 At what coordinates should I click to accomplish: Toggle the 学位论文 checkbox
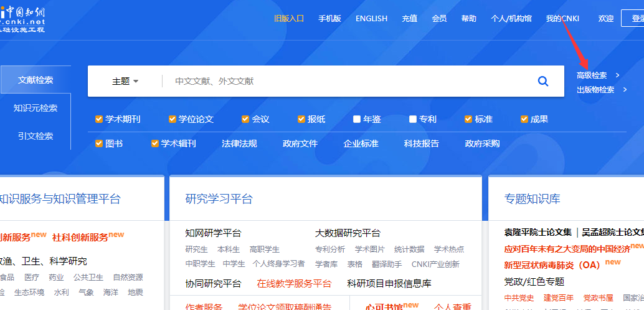[173, 119]
